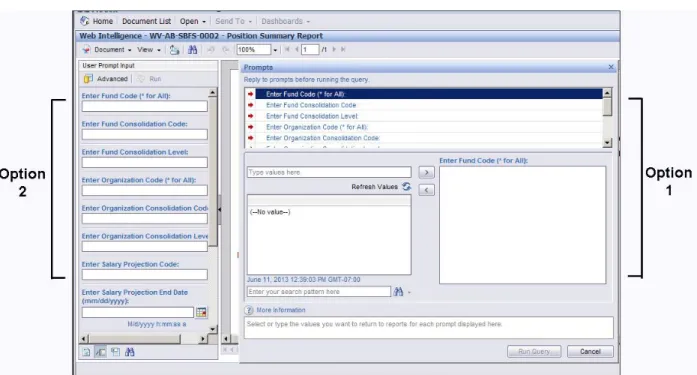Click the navigation map icon at panel bottom

click(x=86, y=352)
